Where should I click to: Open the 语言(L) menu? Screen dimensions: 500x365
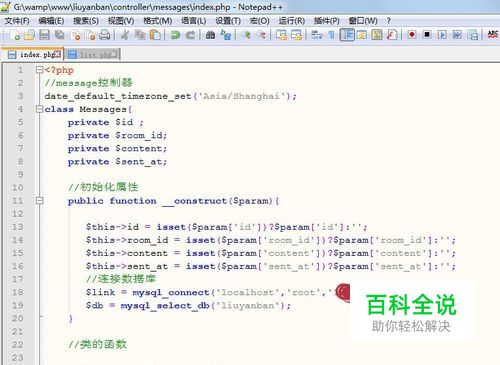point(193,21)
